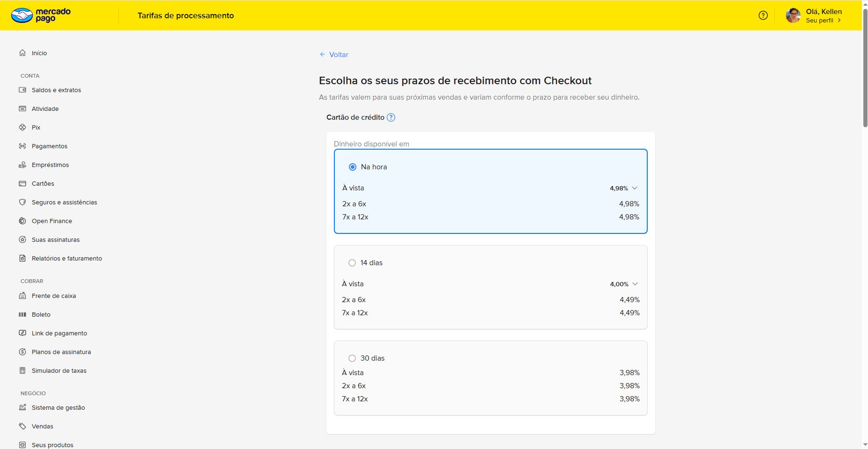Image resolution: width=868 pixels, height=449 pixels.
Task: Select the 14 dias radio option
Action: coord(352,263)
